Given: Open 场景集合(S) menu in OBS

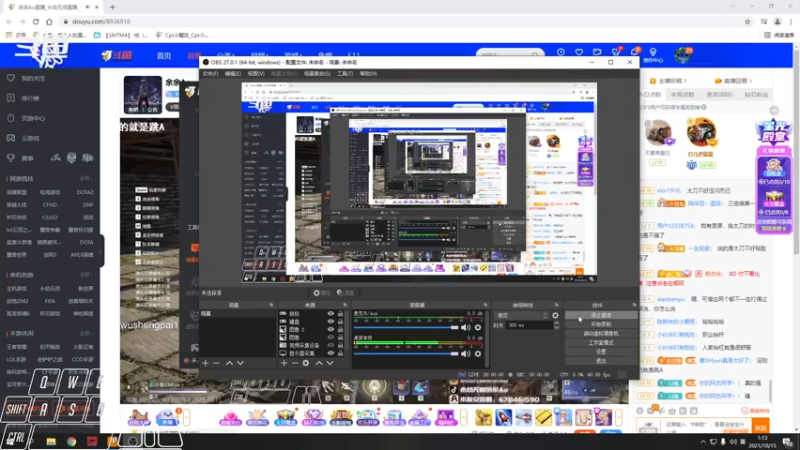Looking at the screenshot, I should (x=317, y=74).
